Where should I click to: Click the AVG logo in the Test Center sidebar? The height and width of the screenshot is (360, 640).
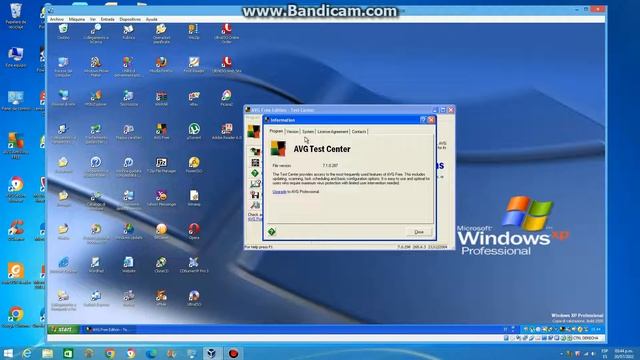[253, 131]
